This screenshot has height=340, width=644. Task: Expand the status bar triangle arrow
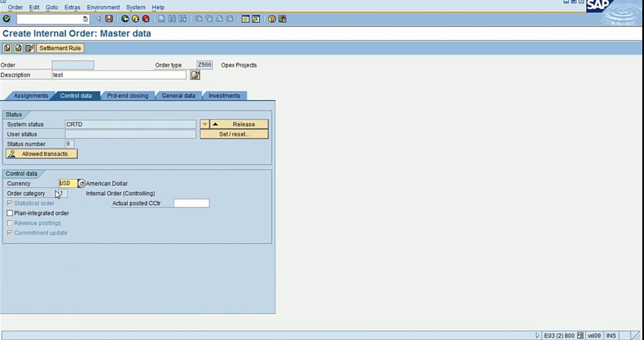tap(537, 335)
